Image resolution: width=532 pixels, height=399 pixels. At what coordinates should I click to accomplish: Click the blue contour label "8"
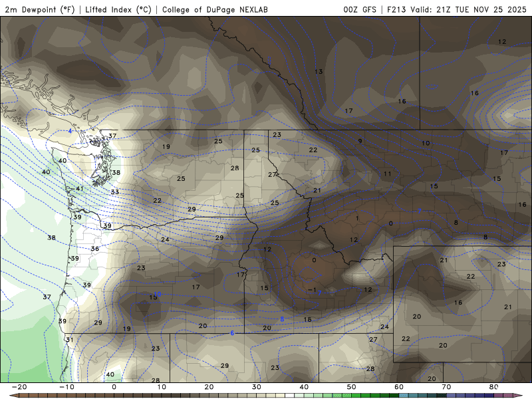[282, 319]
